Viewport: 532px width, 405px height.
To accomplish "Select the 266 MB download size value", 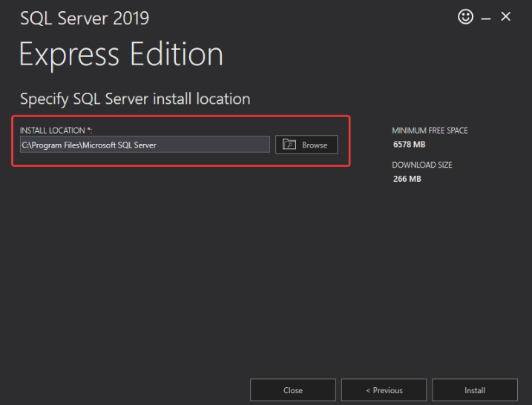I will tap(407, 179).
